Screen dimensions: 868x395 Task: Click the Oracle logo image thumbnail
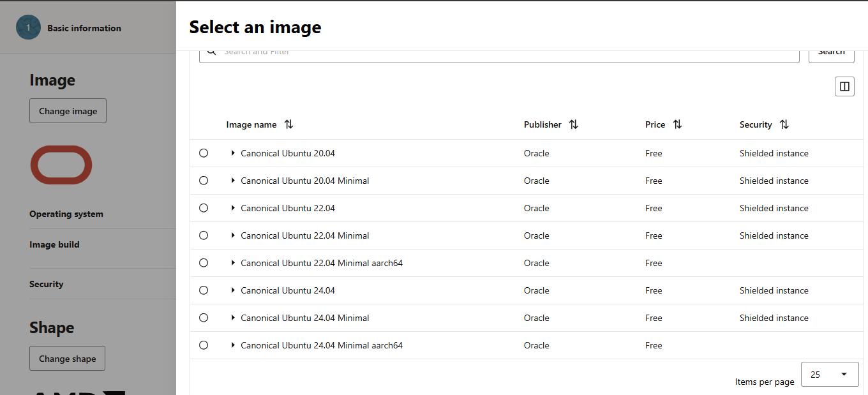point(61,165)
